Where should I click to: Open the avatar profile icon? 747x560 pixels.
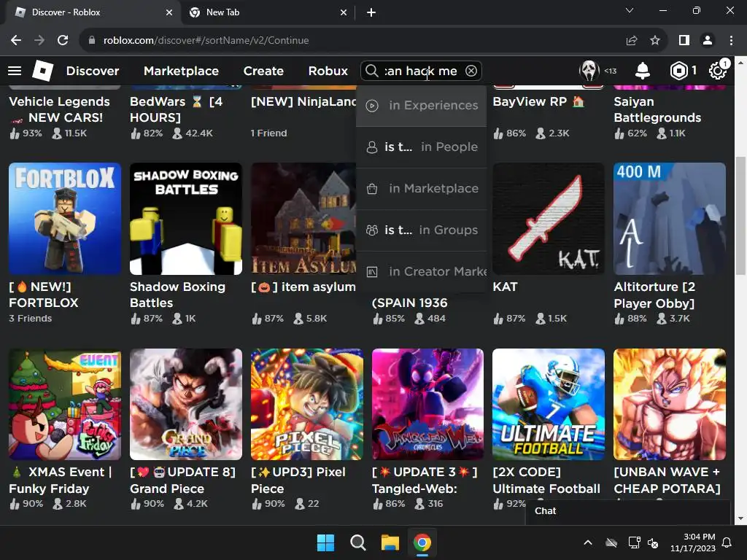(x=589, y=71)
